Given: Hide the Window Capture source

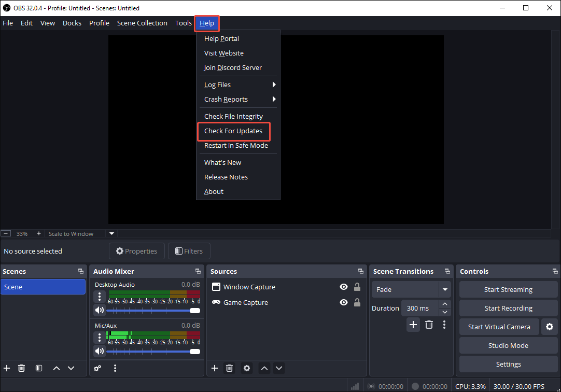Looking at the screenshot, I should [344, 287].
